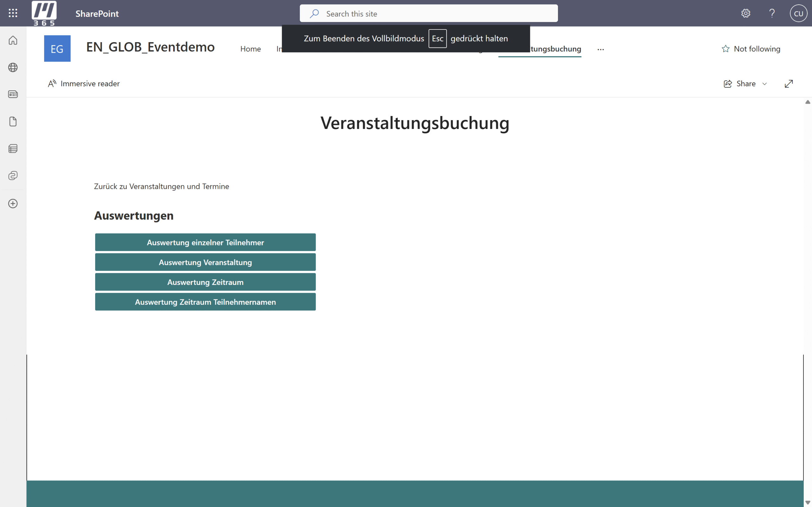Focus the Search this site field
The height and width of the screenshot is (507, 812).
[x=436, y=14]
